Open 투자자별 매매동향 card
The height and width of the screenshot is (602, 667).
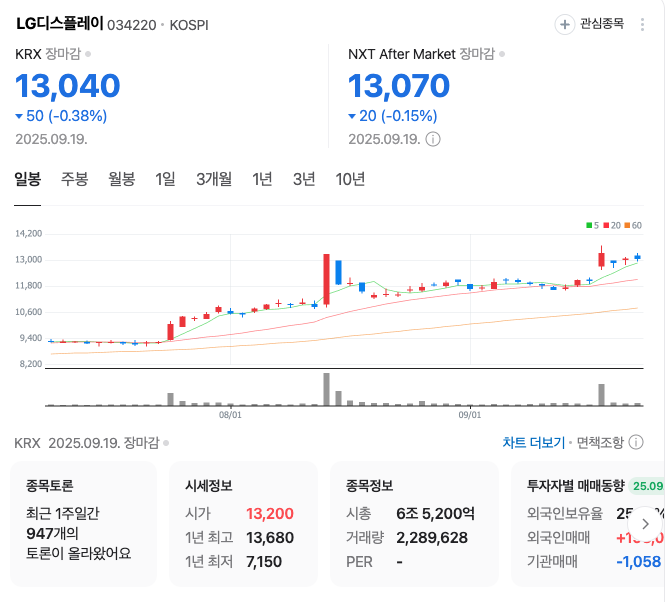(x=589, y=524)
